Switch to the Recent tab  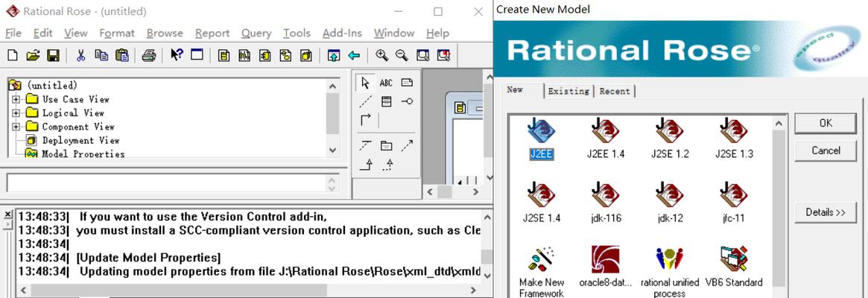tap(615, 92)
